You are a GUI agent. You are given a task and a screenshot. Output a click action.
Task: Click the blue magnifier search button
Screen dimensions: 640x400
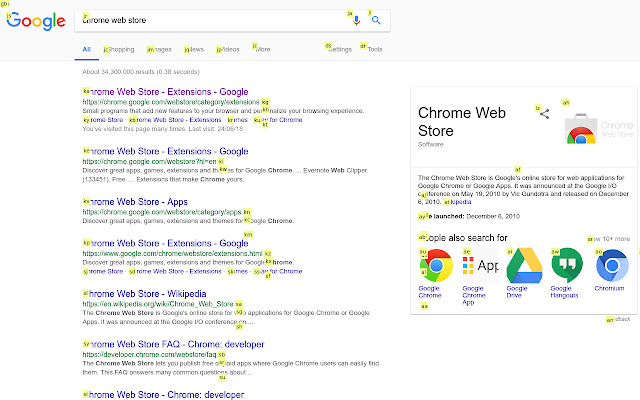click(x=376, y=20)
